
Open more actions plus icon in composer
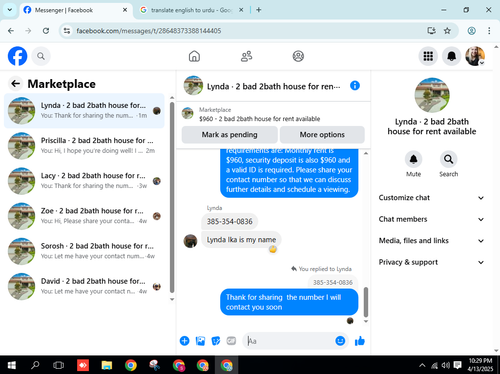[x=184, y=341]
